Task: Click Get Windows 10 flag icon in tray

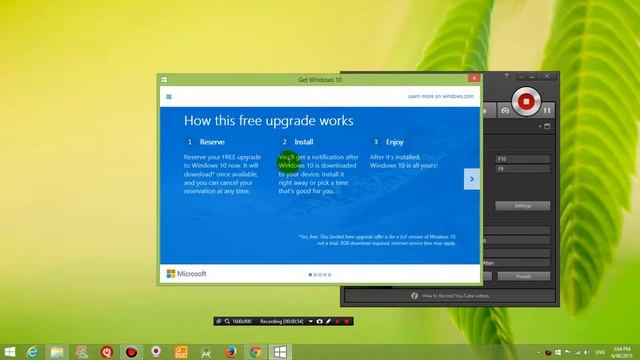Action: coord(558,352)
